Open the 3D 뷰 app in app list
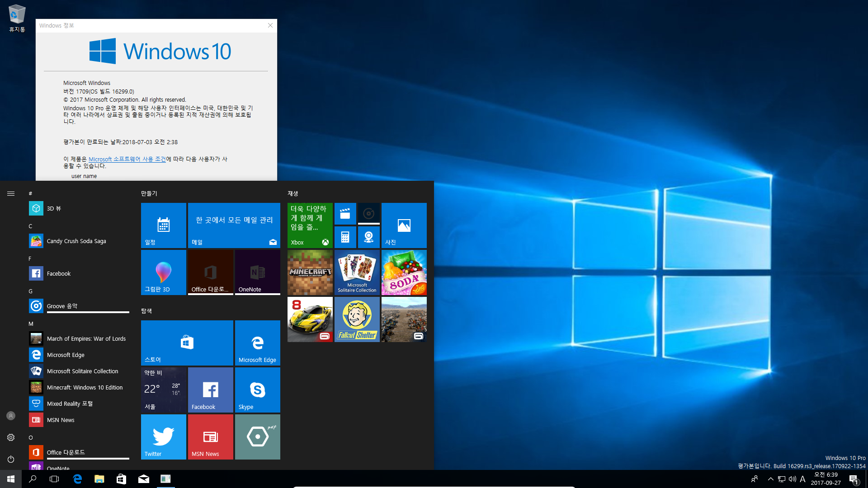 (x=79, y=208)
